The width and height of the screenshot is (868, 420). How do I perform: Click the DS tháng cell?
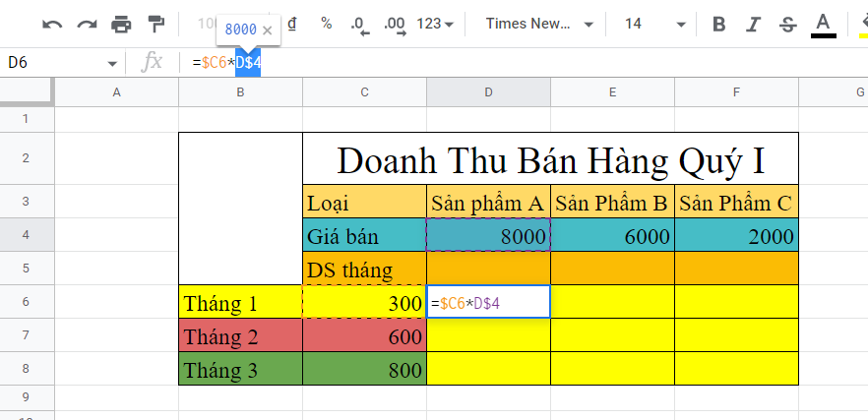(x=364, y=269)
